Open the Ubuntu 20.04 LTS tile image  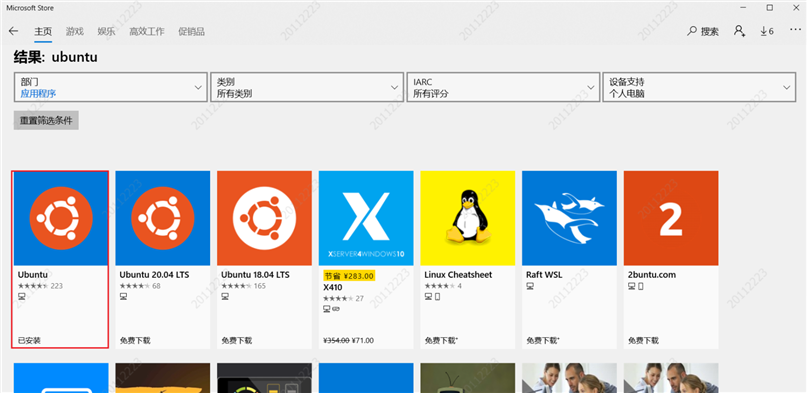click(163, 218)
